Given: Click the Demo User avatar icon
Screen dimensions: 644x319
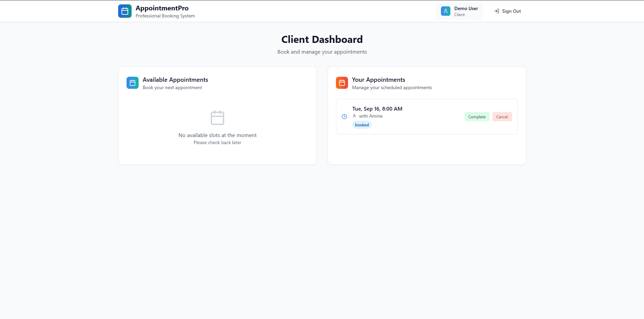Looking at the screenshot, I should [446, 11].
